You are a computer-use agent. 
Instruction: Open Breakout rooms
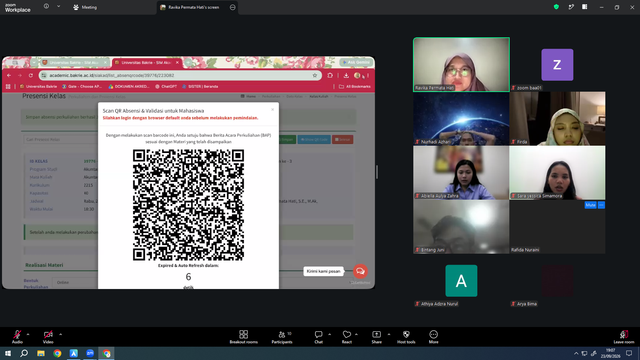[244, 337]
